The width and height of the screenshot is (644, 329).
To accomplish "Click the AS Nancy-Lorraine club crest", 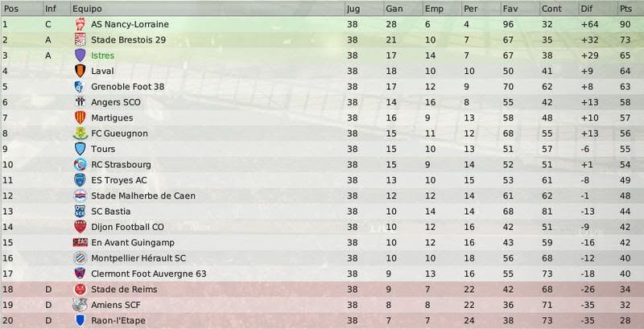I will tap(80, 24).
